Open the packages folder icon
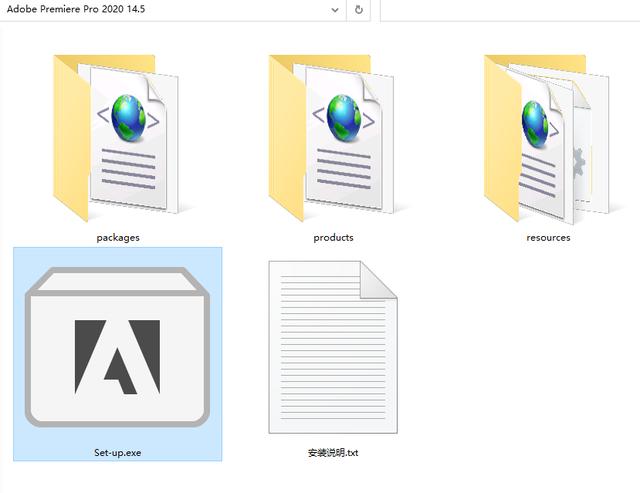This screenshot has height=493, width=640. pos(116,138)
